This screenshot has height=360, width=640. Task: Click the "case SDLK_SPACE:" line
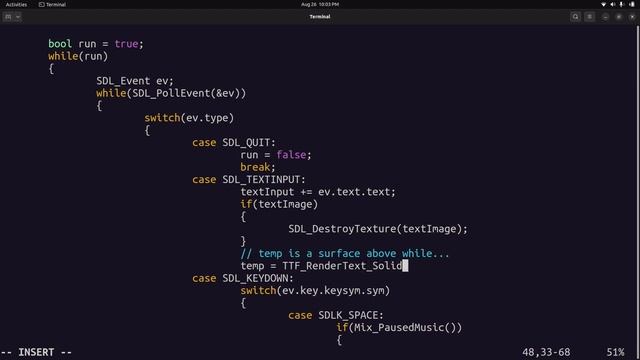(336, 315)
